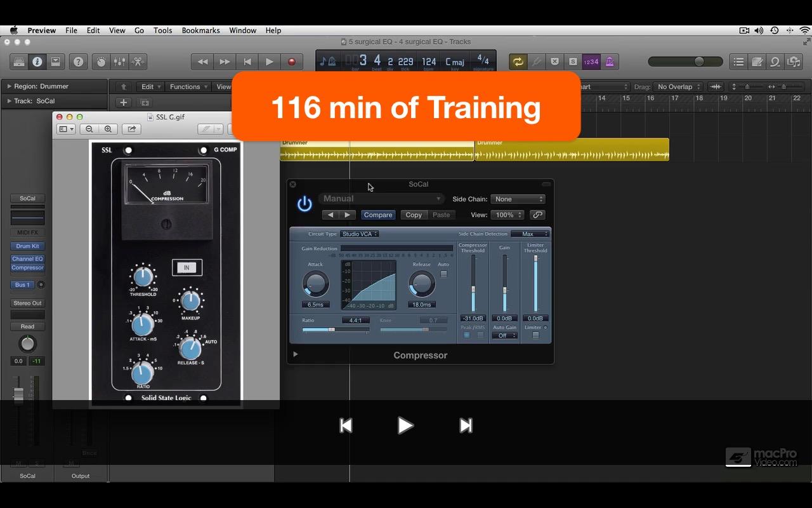Image resolution: width=812 pixels, height=508 pixels.
Task: Click the waveform zoom icon
Action: [x=716, y=87]
